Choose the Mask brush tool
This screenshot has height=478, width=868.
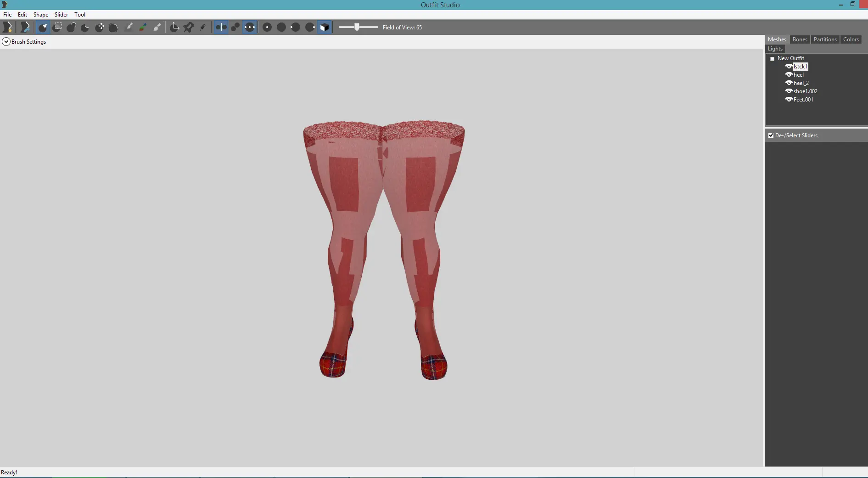coord(57,27)
